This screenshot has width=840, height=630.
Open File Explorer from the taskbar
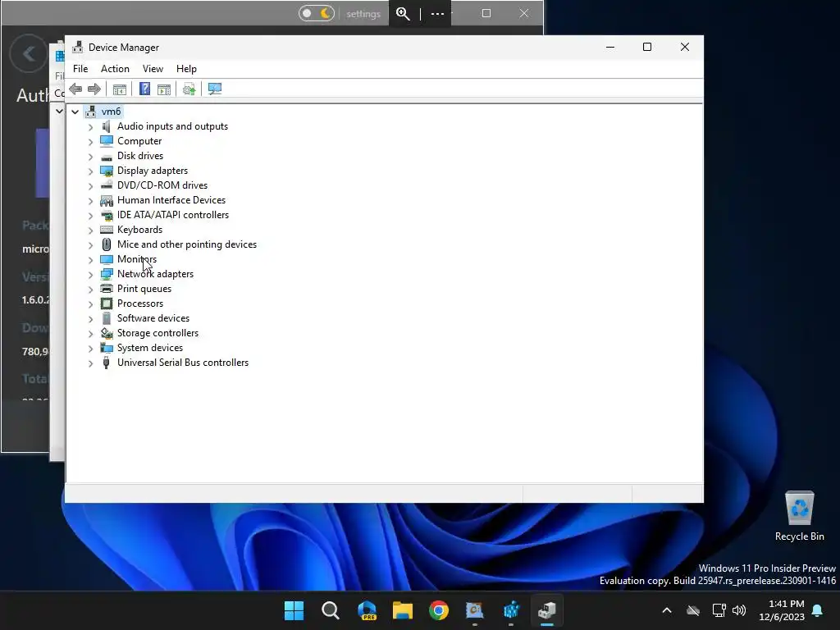[402, 610]
